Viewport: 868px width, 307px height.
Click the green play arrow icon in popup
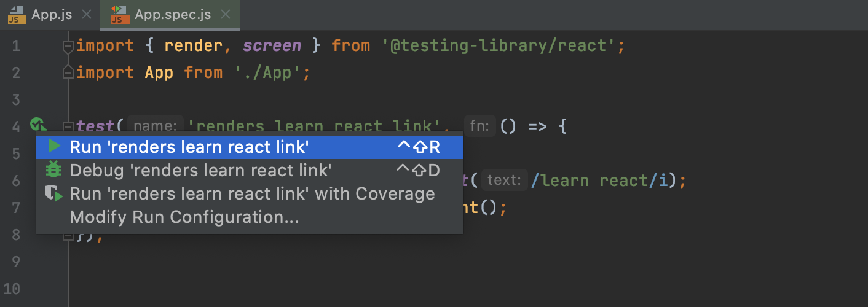pos(54,146)
